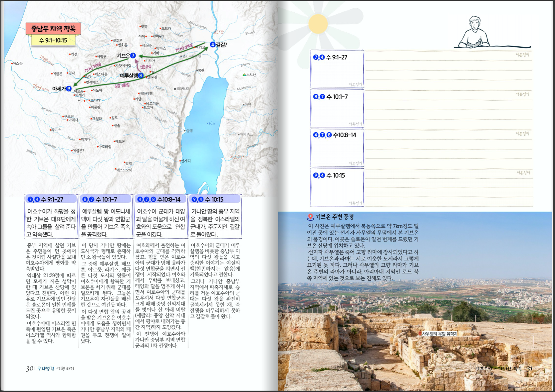Click the 수 10:15 column header below the map

coord(215,199)
